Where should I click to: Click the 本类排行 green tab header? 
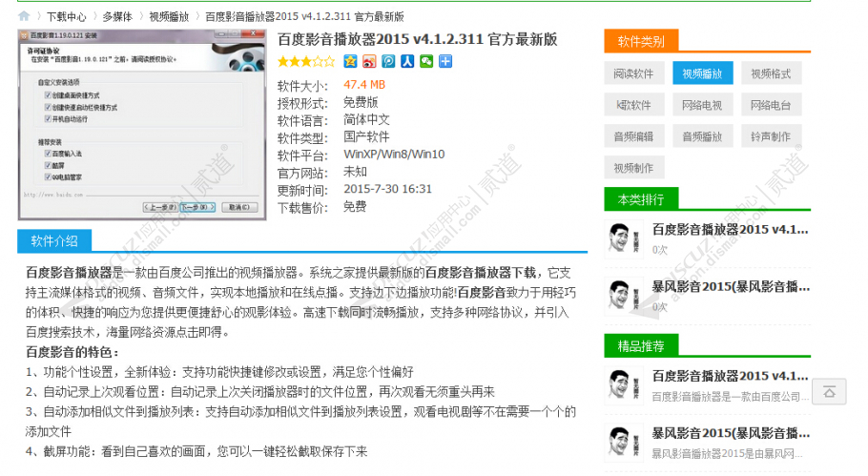641,199
